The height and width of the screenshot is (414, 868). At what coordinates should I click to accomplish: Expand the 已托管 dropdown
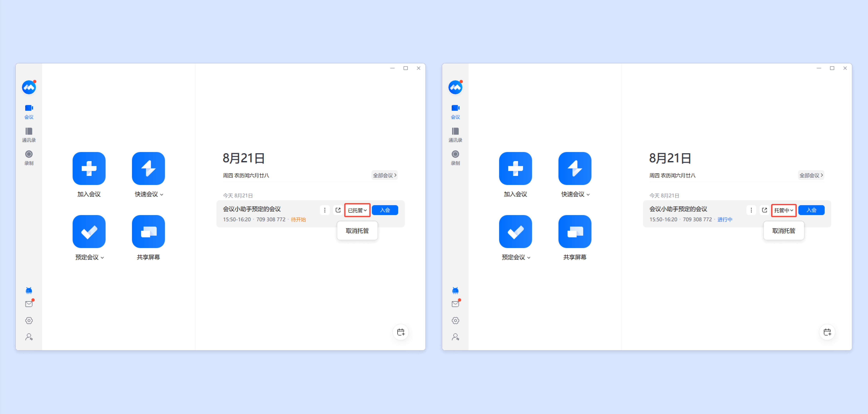tap(357, 210)
